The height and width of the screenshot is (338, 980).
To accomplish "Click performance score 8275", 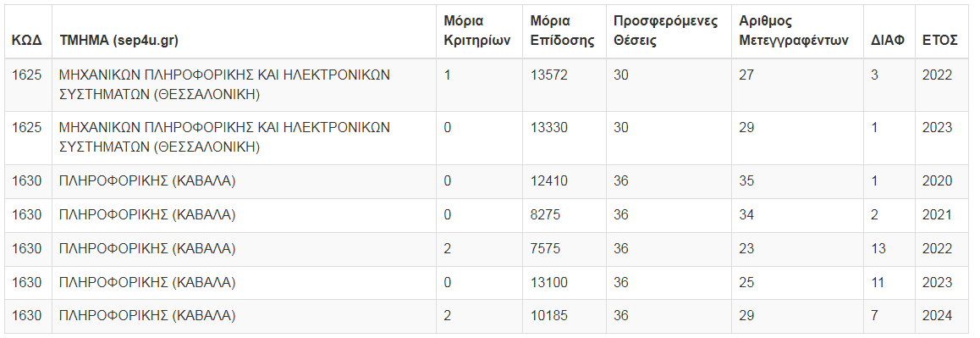I will click(x=545, y=214).
